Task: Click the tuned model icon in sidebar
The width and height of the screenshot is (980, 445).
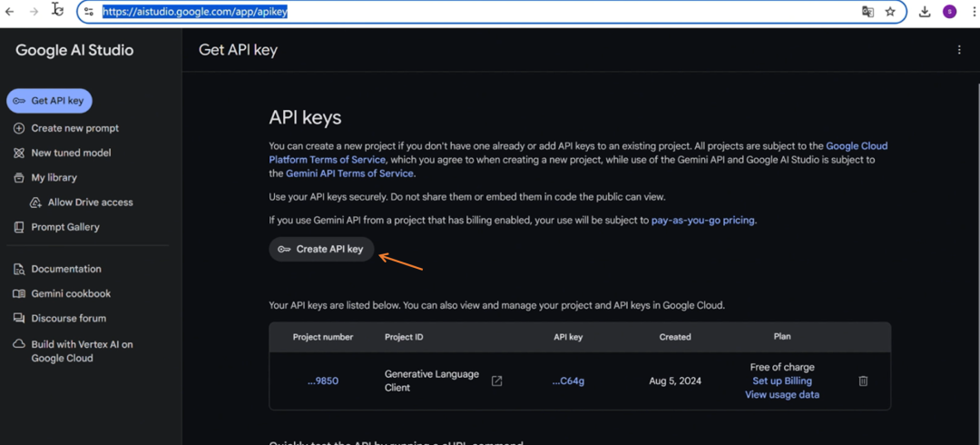Action: pos(19,153)
